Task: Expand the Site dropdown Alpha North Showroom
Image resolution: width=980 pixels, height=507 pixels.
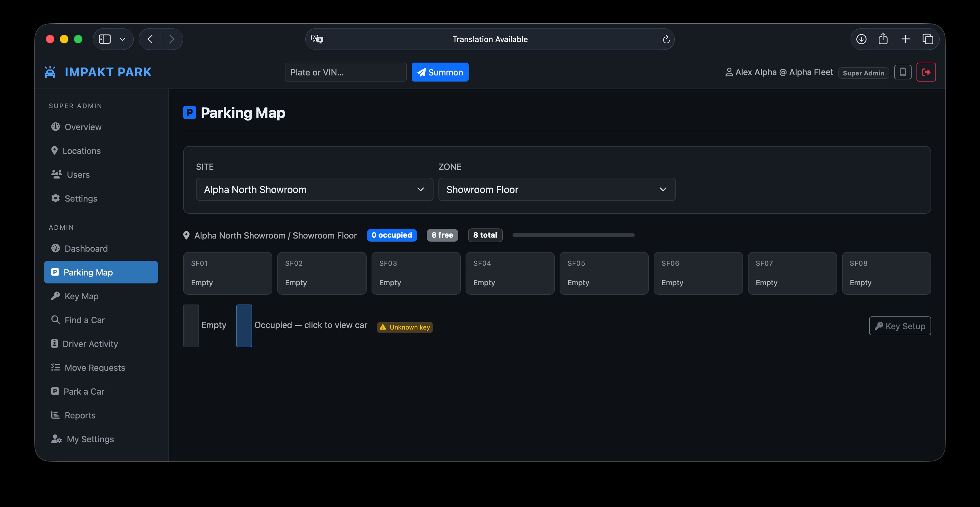Action: click(x=314, y=189)
